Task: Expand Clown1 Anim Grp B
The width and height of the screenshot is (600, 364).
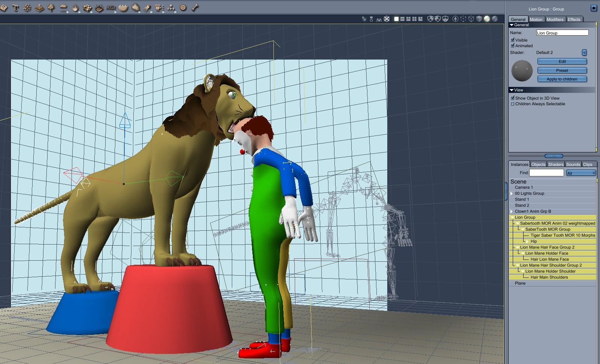Action: click(512, 212)
